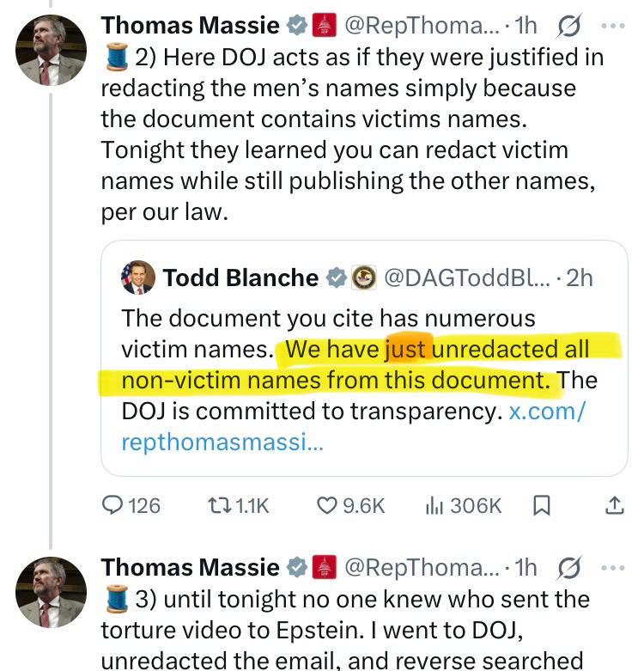Click Grok icon on bottom post
644x671 pixels.
tap(567, 568)
